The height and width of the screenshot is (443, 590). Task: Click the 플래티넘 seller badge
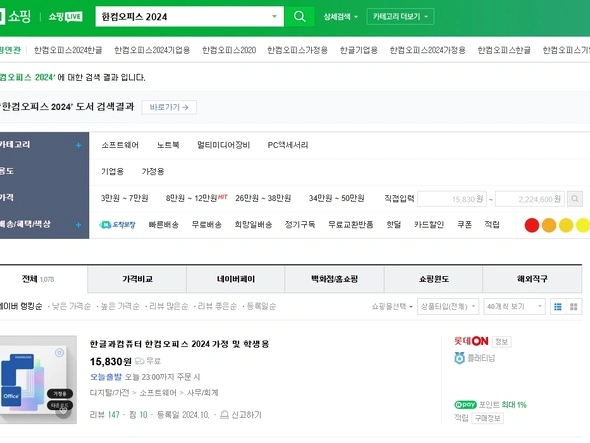474,358
